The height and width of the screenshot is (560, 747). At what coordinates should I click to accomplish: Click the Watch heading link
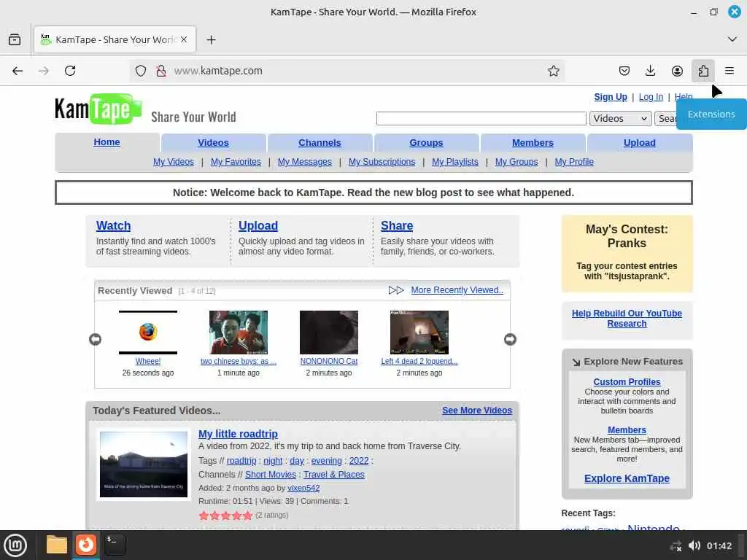click(x=113, y=226)
